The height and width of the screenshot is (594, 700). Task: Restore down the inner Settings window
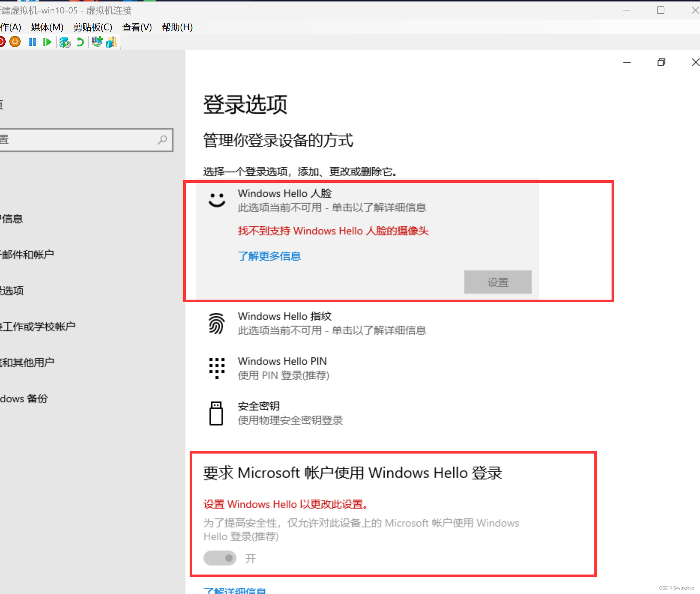(x=661, y=62)
